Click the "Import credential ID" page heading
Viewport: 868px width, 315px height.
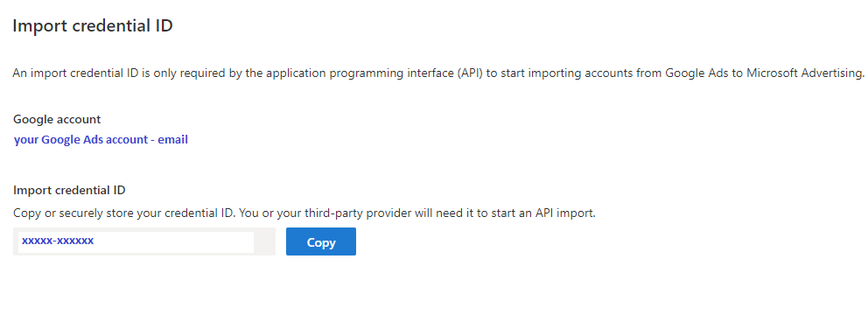[93, 26]
